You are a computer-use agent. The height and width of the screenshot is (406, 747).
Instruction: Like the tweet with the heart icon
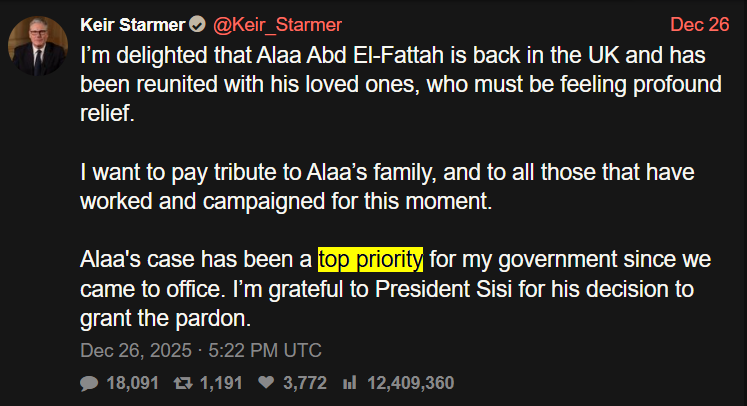(266, 383)
